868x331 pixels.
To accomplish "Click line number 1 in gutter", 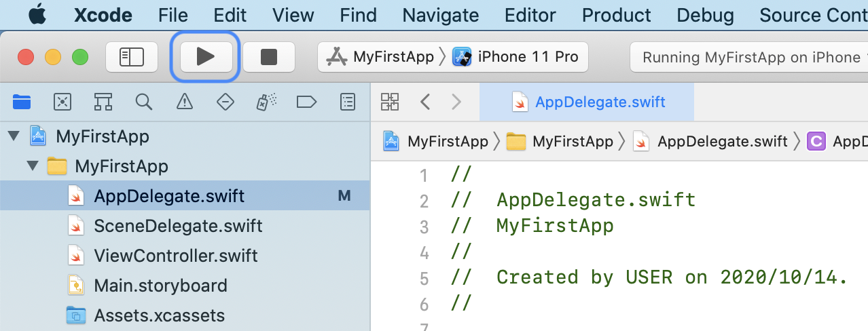I will (424, 176).
